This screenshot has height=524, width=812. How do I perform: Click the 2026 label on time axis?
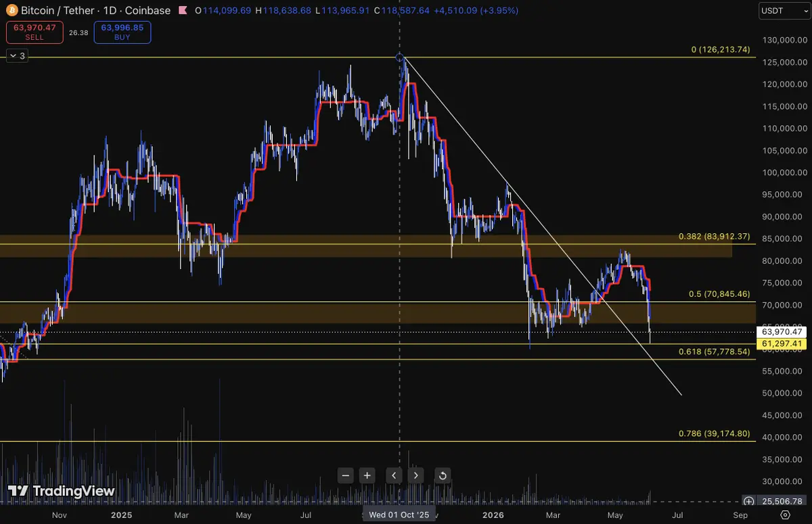tap(493, 515)
